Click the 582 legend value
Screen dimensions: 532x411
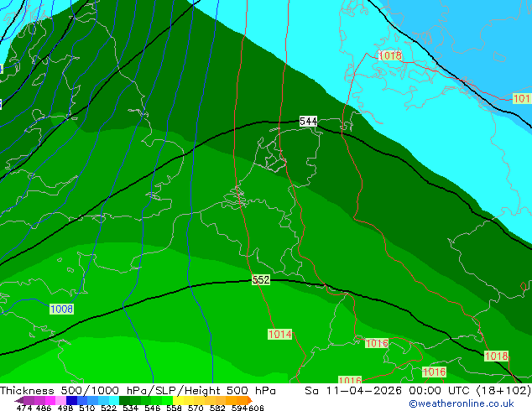[x=217, y=408]
